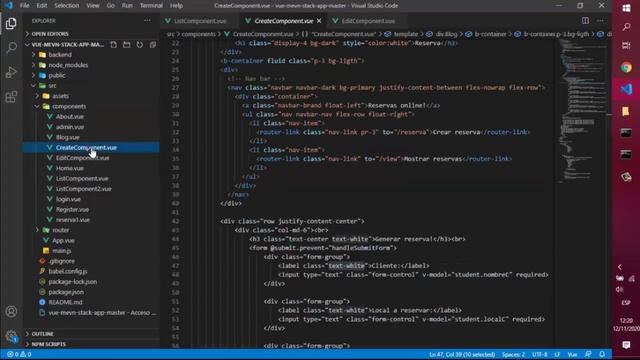
Task: Open package.json in the explorer
Action: click(x=66, y=292)
